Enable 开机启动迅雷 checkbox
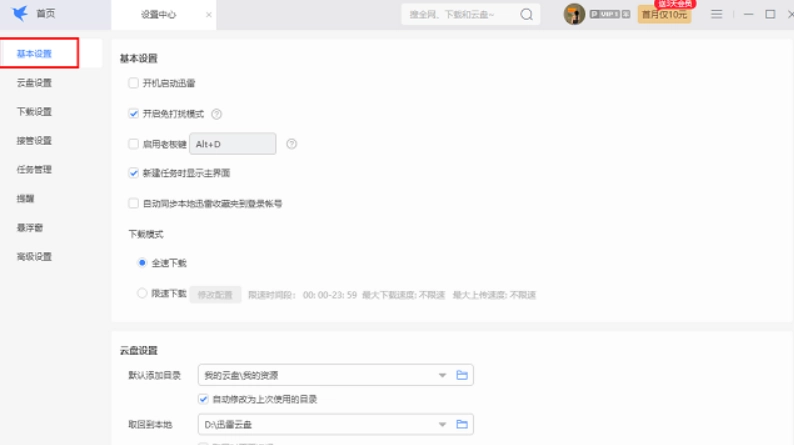794x445 pixels. 134,83
